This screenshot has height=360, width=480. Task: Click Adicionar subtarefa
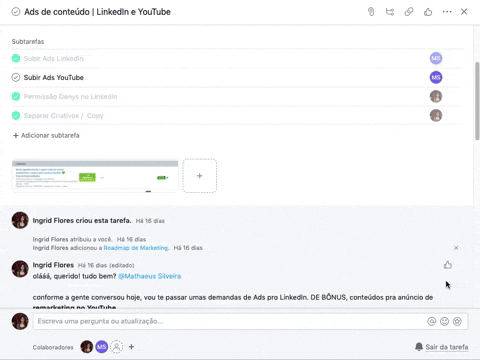[46, 135]
